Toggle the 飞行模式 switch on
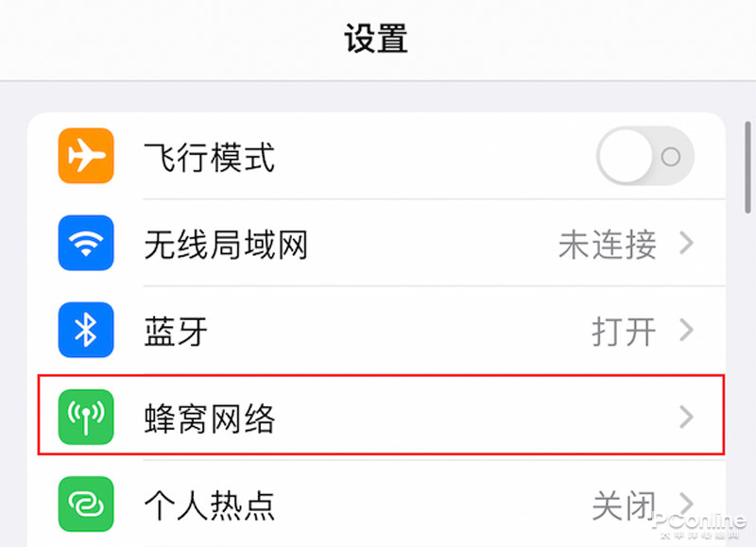The height and width of the screenshot is (547, 756). [645, 157]
